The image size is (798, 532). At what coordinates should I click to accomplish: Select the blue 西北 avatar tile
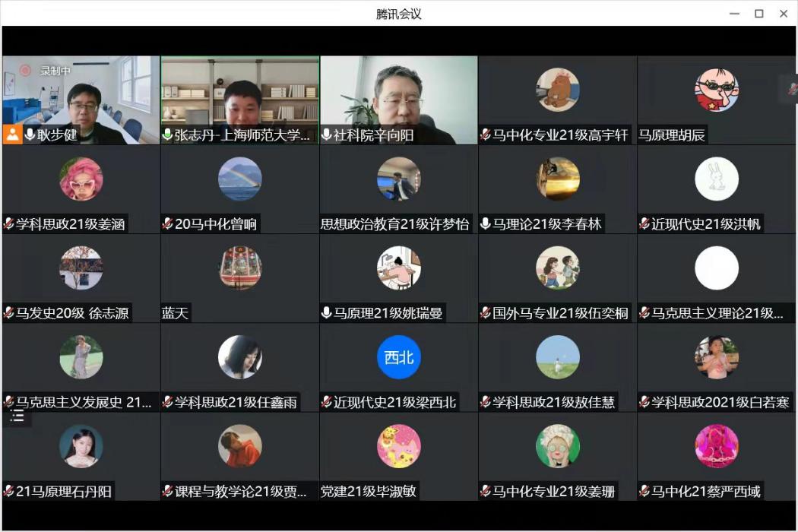[399, 357]
